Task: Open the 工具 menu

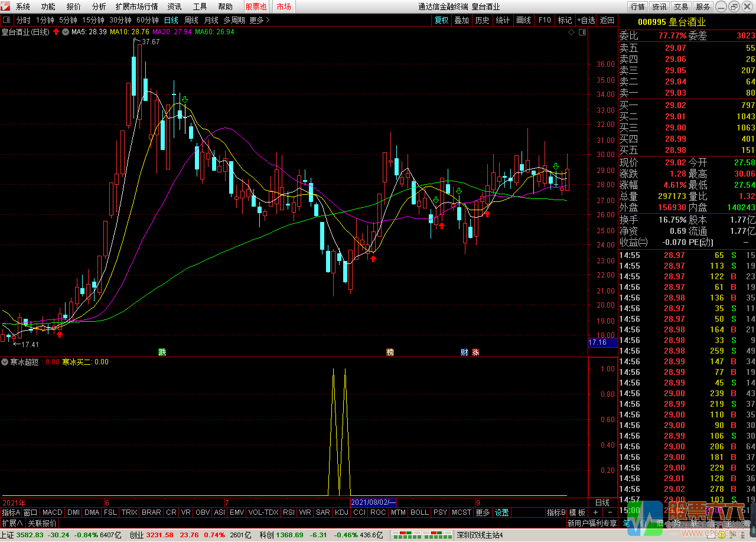Action: 200,7
